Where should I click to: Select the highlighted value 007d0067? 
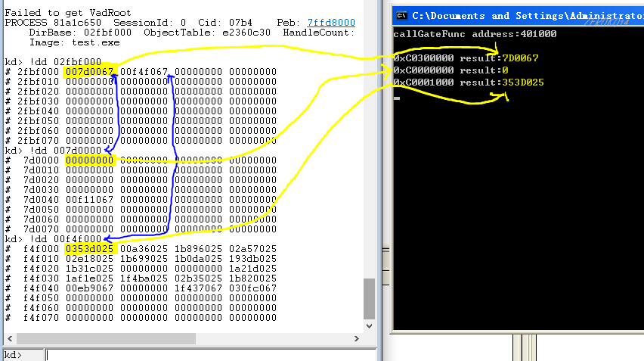point(89,72)
